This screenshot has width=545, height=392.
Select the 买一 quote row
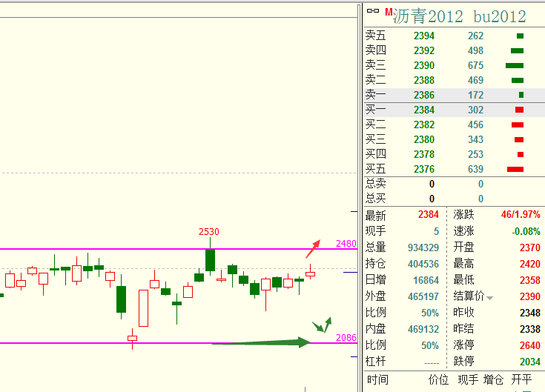[452, 110]
